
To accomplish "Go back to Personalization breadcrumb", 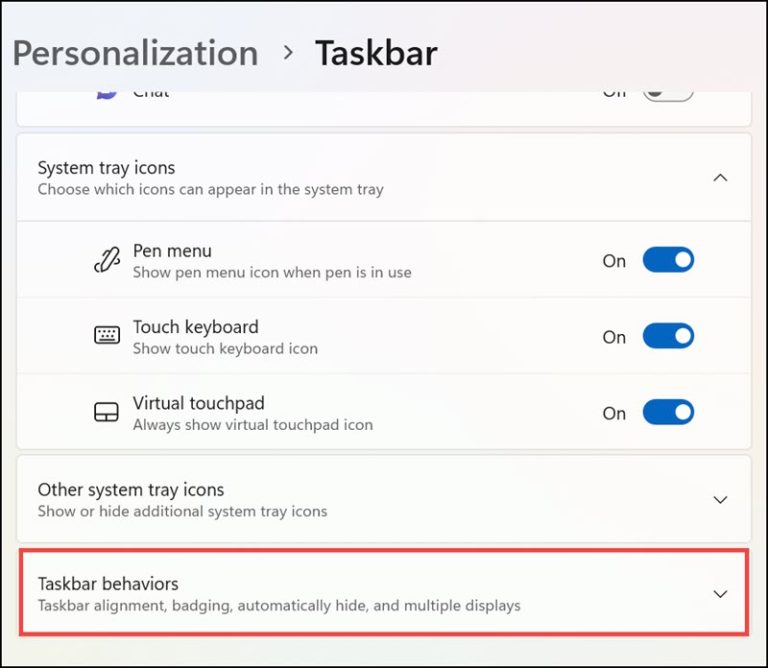I will [135, 52].
